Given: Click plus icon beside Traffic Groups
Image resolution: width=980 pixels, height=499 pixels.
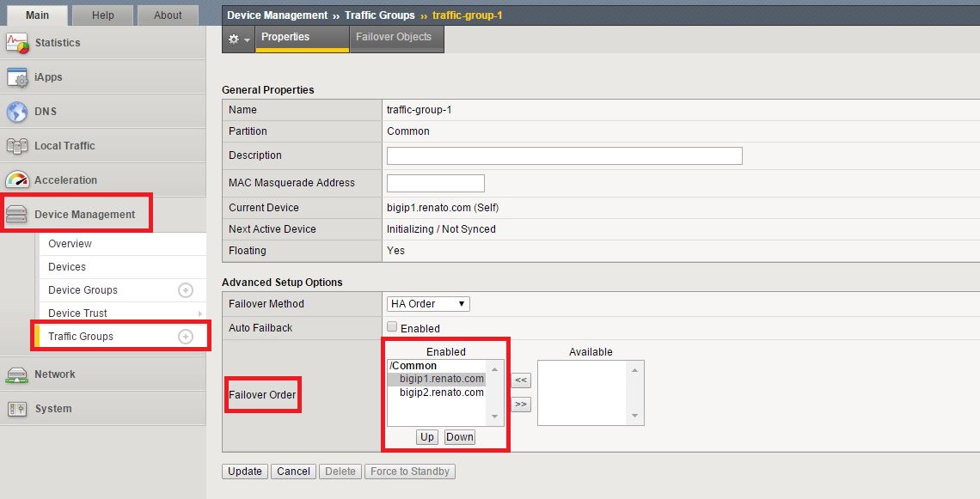Looking at the screenshot, I should coord(185,337).
